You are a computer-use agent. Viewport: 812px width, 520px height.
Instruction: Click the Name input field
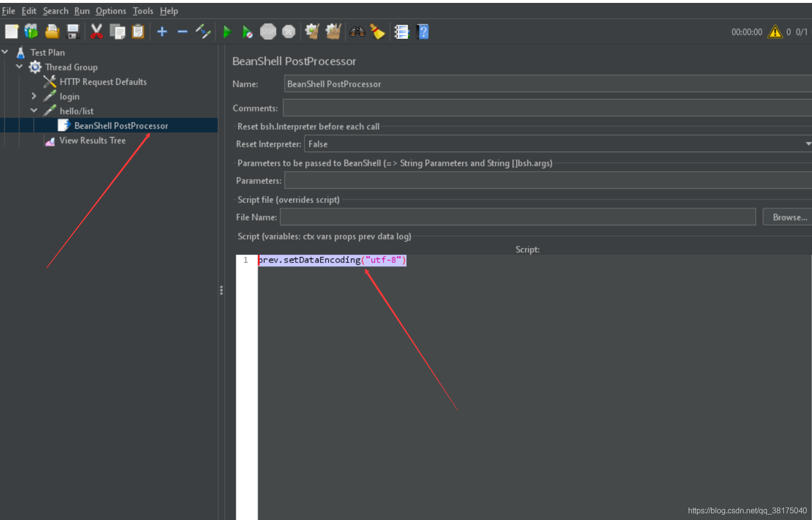pos(548,84)
